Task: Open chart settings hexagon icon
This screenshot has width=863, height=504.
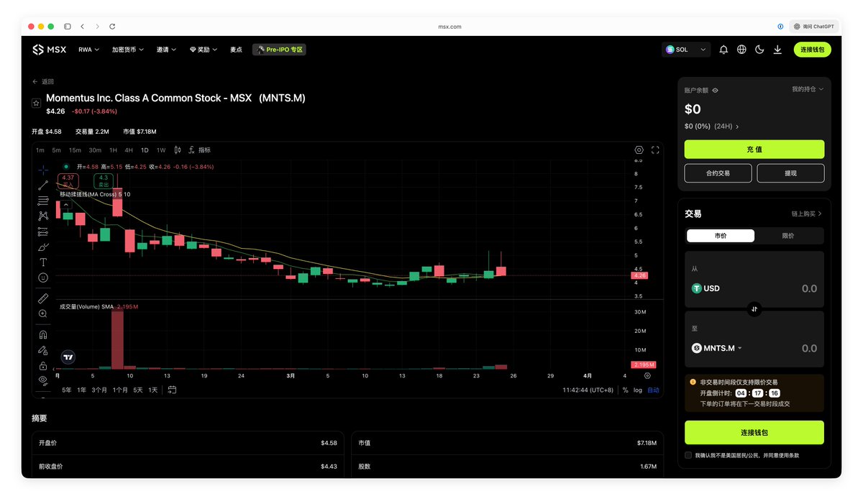Action: click(639, 150)
